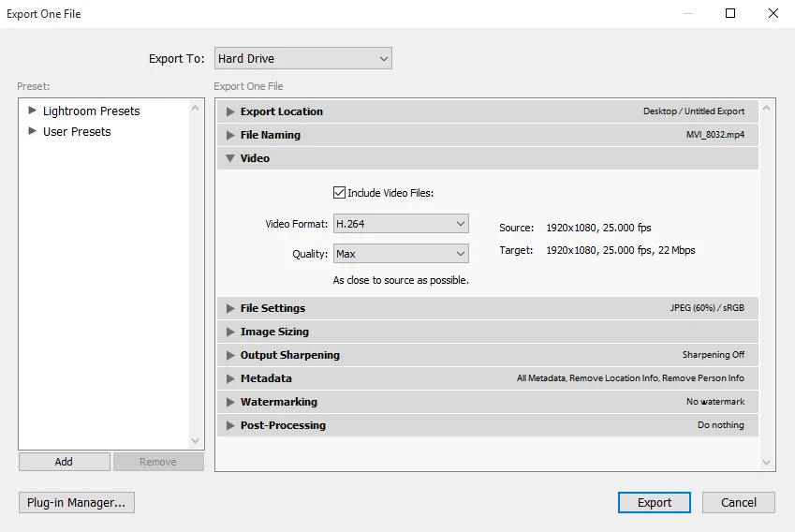Expand the Export Location section
The image size is (795, 532).
tap(230, 111)
